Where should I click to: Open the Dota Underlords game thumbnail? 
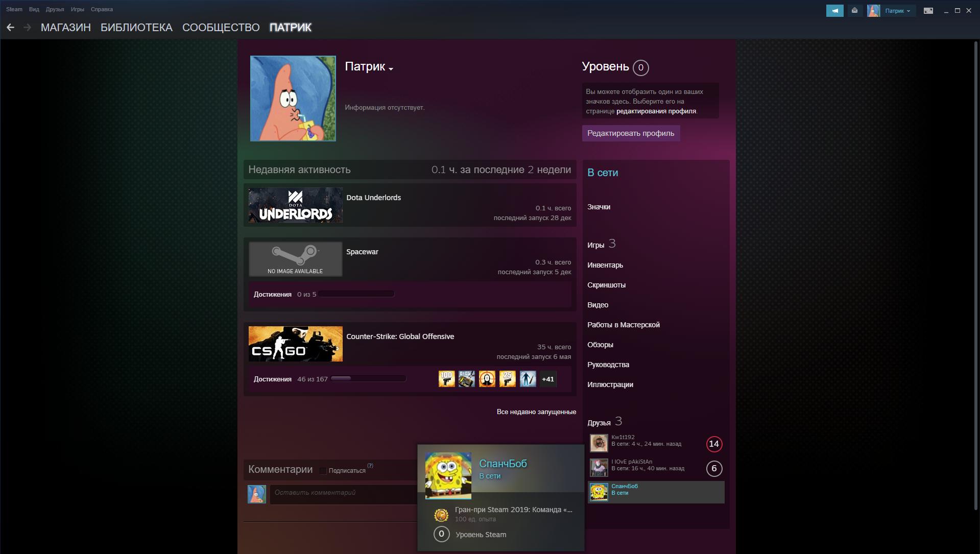(x=295, y=205)
